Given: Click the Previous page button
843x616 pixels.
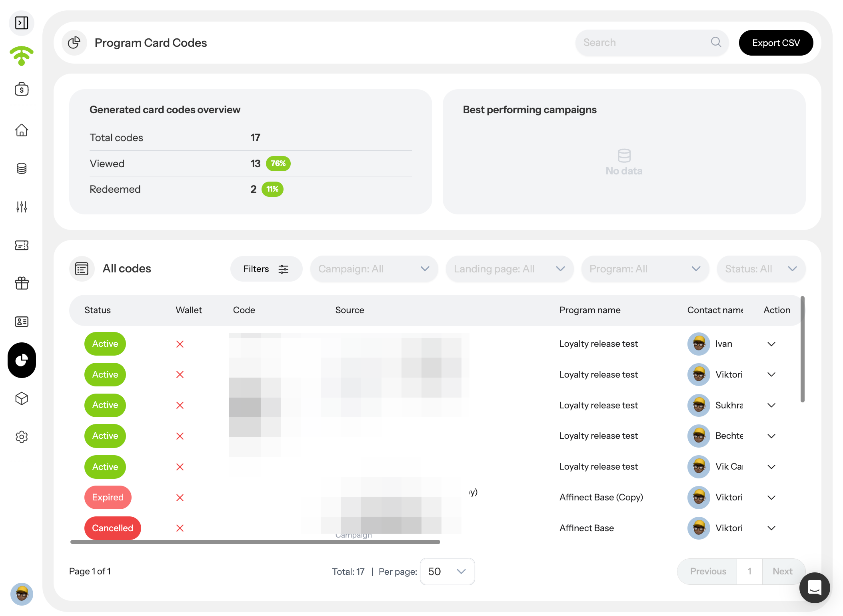Looking at the screenshot, I should point(708,571).
